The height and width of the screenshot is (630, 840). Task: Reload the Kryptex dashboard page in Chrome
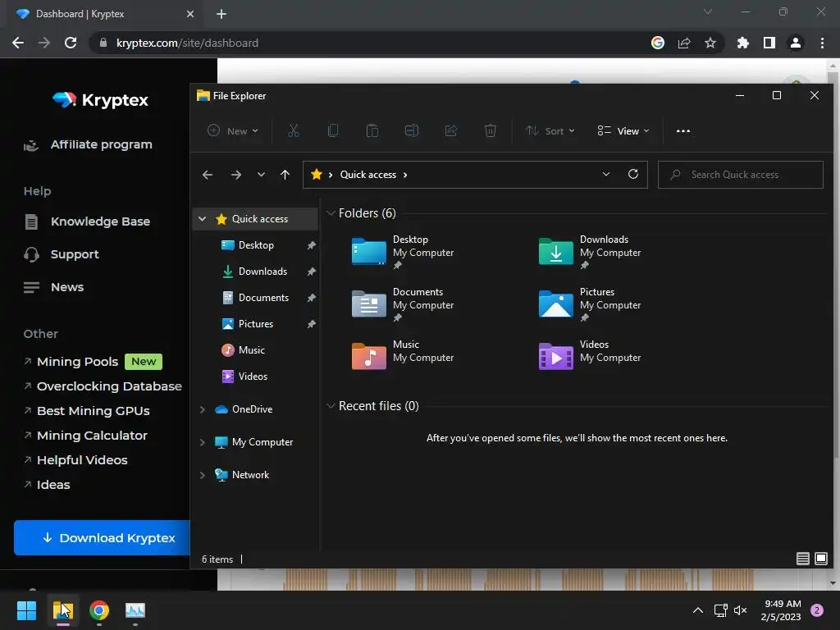pos(71,43)
